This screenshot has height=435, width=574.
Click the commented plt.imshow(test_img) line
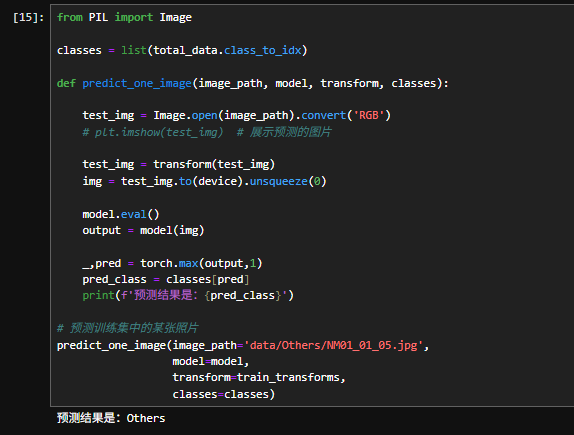[x=207, y=132]
